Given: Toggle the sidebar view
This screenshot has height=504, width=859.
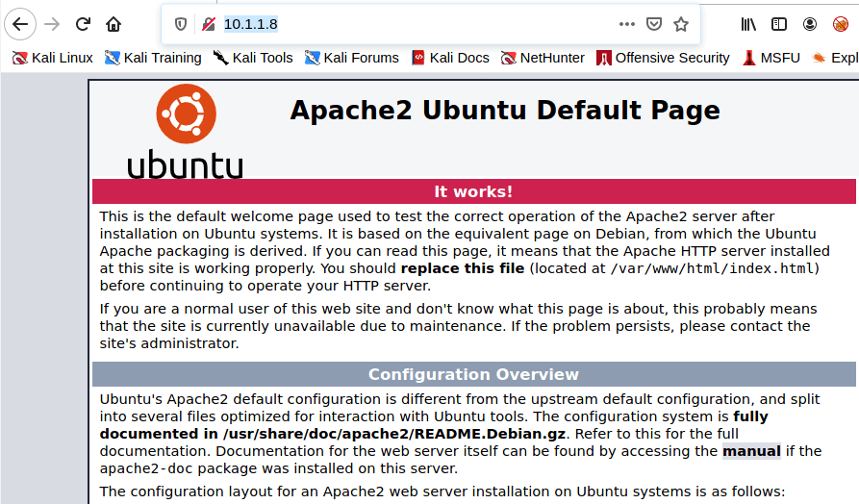Looking at the screenshot, I should tap(779, 24).
